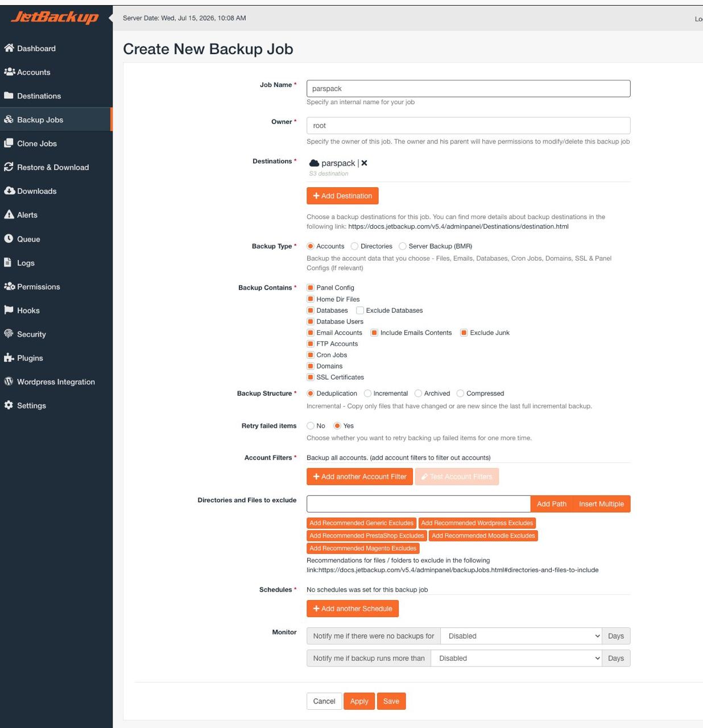Click the Add Path button
Image resolution: width=703 pixels, height=728 pixels.
pos(552,504)
